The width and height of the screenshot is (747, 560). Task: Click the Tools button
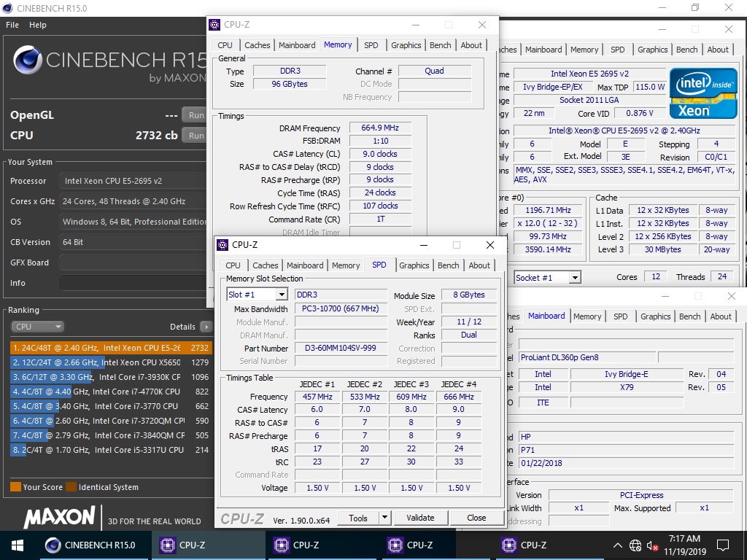click(357, 518)
